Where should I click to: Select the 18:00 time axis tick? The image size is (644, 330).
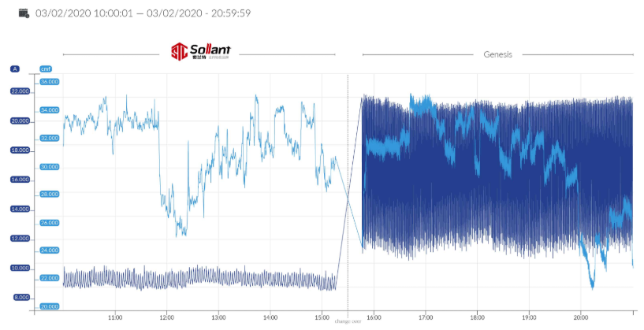click(477, 317)
